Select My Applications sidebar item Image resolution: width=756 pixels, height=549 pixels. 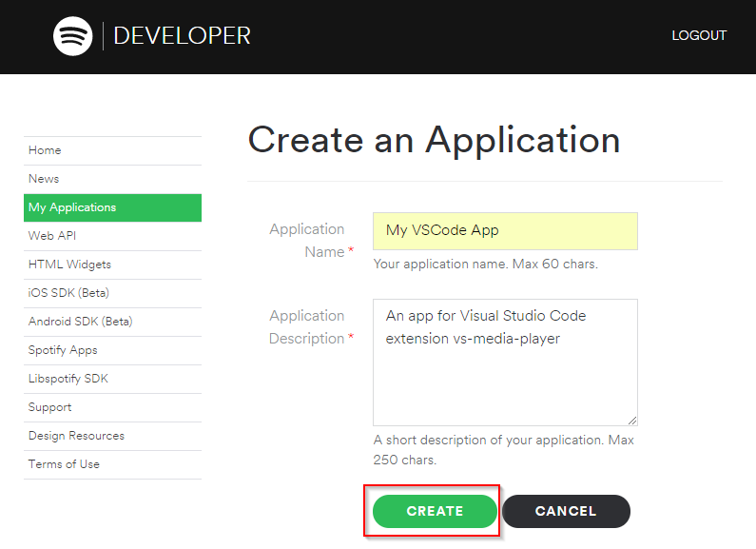click(112, 207)
